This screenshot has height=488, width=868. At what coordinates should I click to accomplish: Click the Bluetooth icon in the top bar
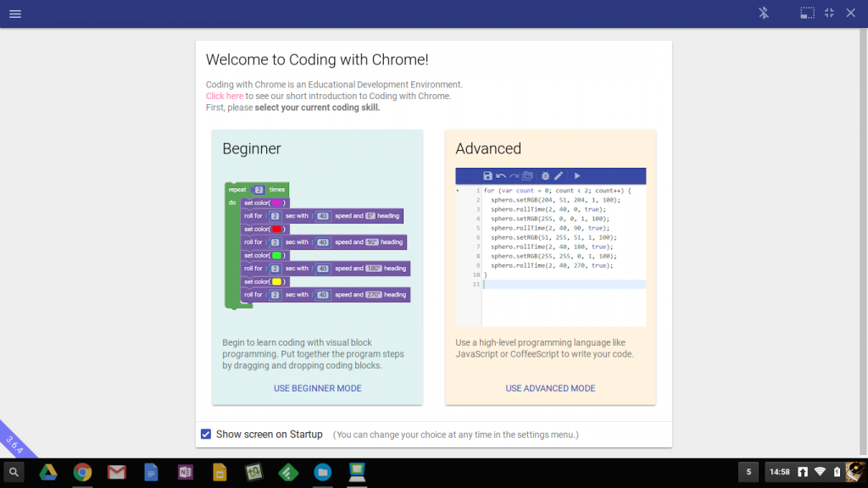[762, 13]
